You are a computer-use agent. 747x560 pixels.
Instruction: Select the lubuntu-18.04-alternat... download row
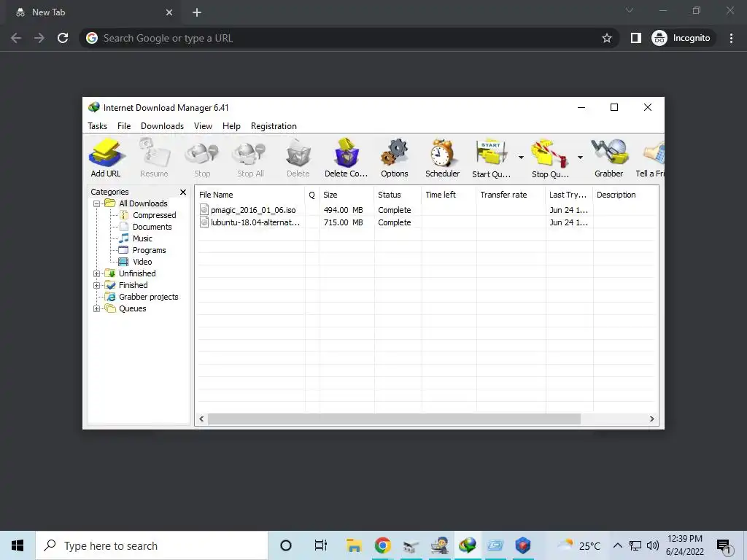pos(426,222)
